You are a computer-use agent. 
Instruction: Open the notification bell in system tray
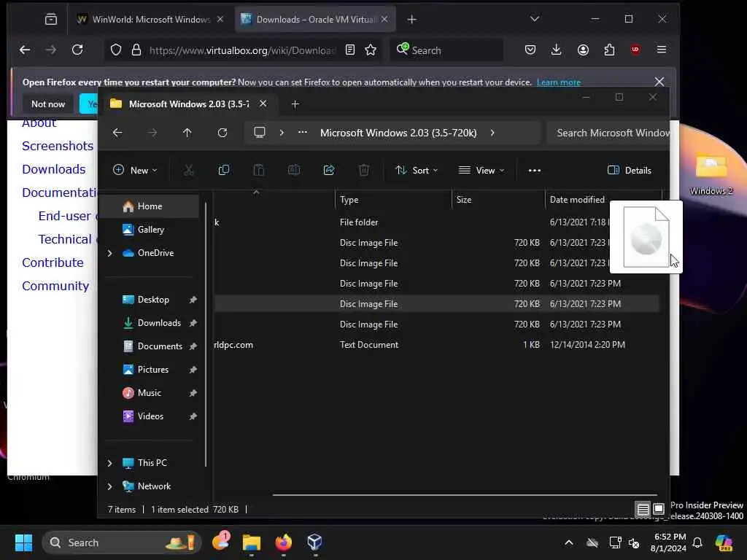click(697, 542)
